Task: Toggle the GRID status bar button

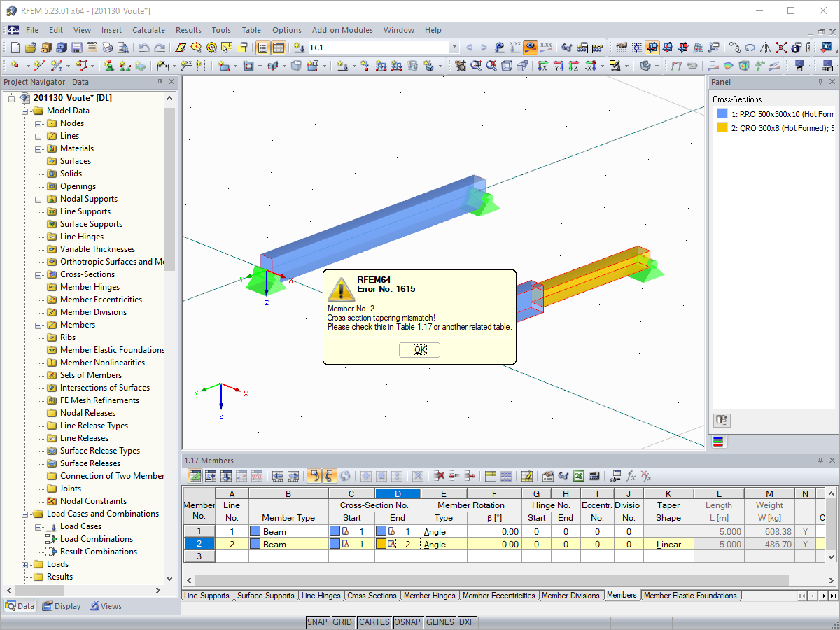Action: coord(342,622)
